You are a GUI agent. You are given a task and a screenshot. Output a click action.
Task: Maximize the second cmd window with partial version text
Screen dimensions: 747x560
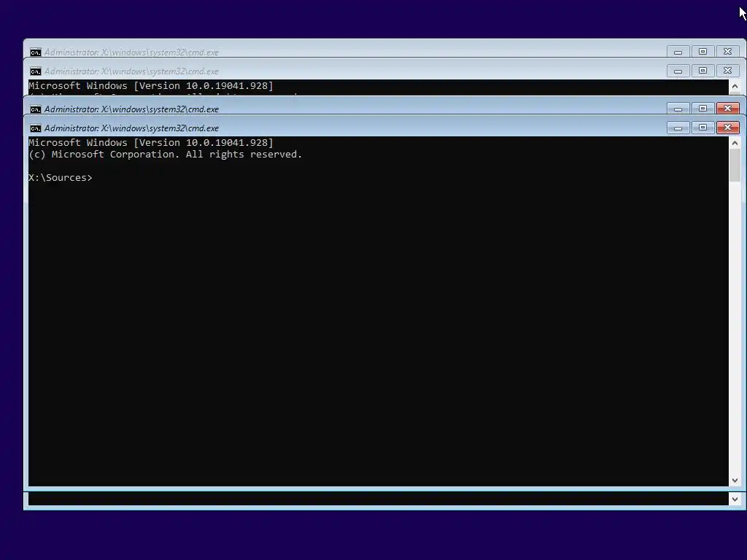tap(703, 71)
